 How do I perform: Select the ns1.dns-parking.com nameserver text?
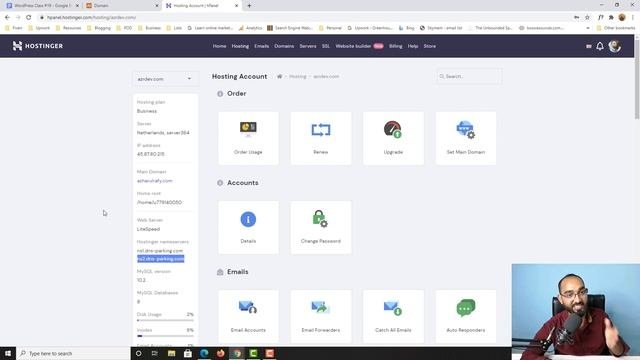(x=160, y=251)
